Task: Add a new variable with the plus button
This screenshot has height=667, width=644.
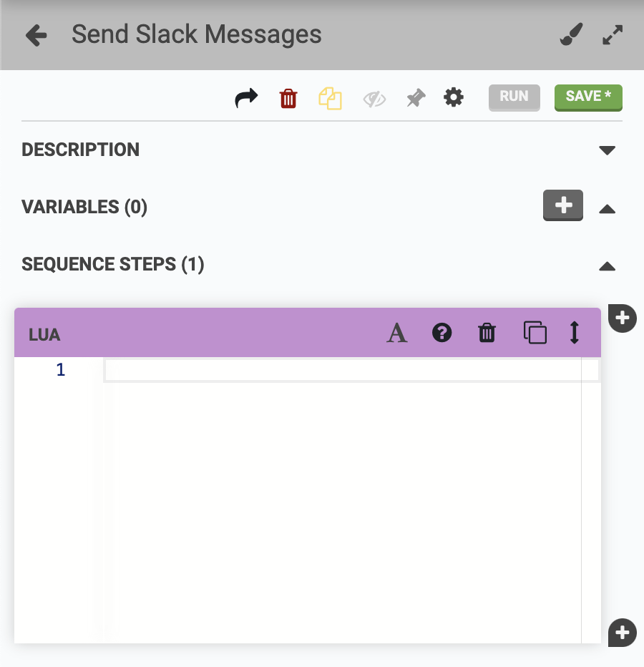Action: tap(562, 205)
